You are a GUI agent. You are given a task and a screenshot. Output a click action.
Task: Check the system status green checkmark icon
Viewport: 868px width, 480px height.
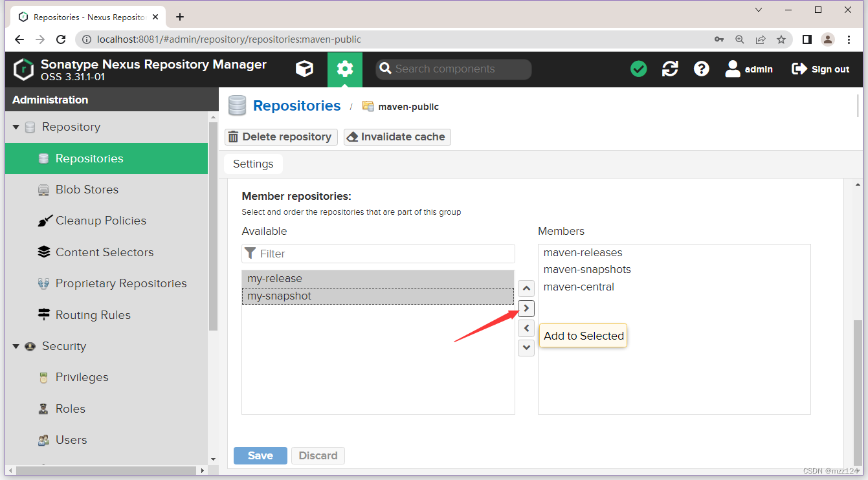(639, 69)
